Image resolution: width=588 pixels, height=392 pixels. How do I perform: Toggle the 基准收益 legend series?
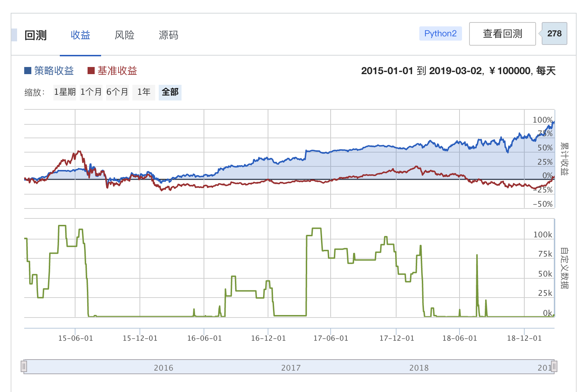[117, 71]
